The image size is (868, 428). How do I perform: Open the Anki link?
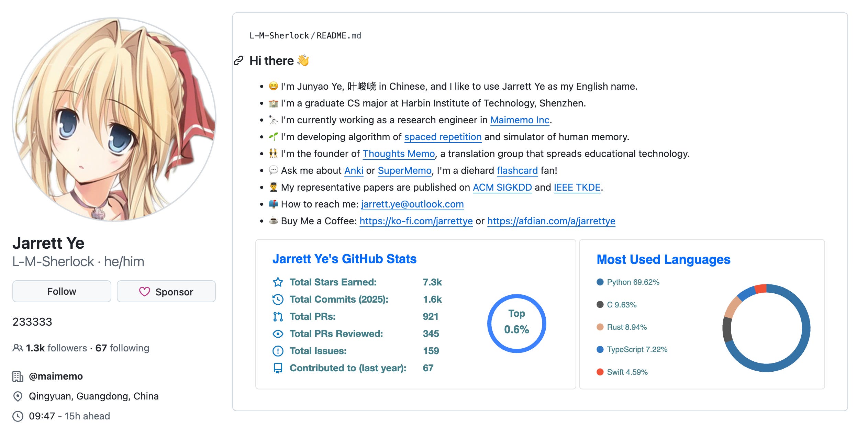[354, 170]
